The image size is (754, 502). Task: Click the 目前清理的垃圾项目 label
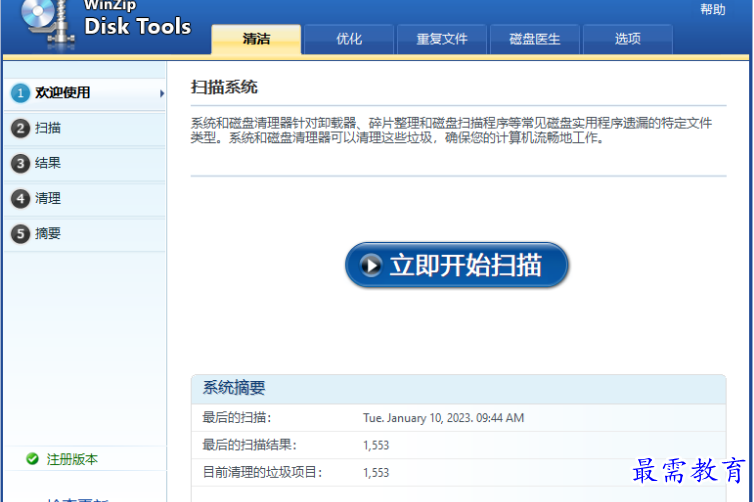point(262,472)
